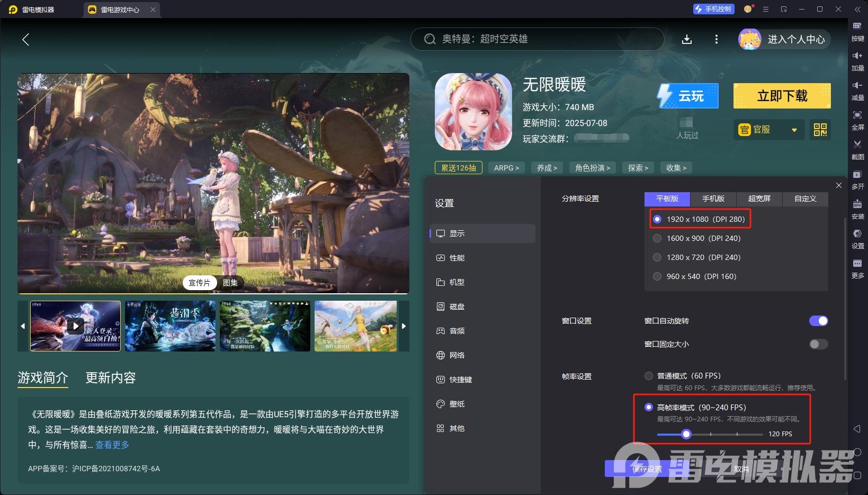This screenshot has width=868, height=495.
Task: Click the Android back triangle icon
Action: tap(857, 429)
